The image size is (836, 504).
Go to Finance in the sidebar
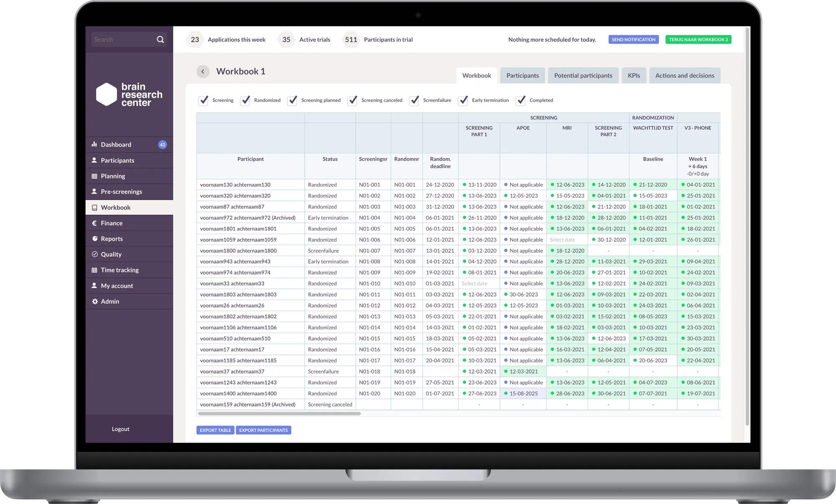[129, 223]
